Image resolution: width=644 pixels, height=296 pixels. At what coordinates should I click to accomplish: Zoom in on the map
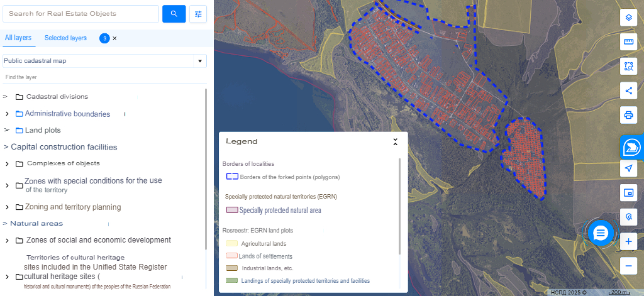click(628, 241)
